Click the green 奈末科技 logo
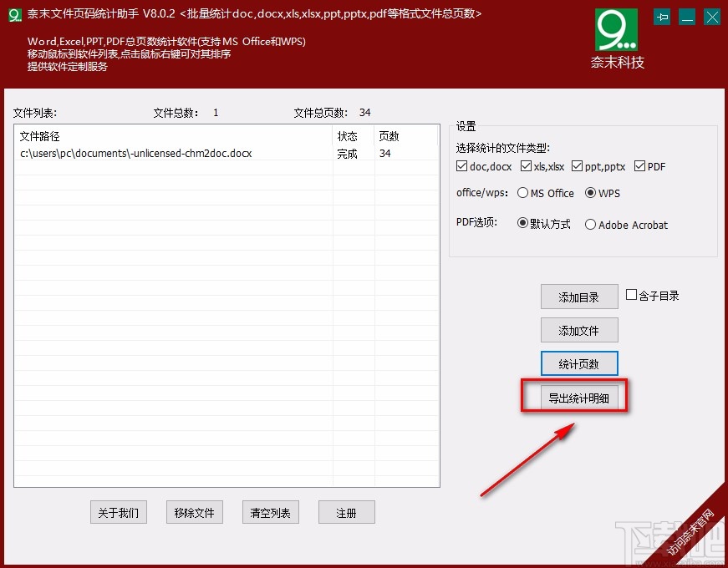 coord(617,30)
